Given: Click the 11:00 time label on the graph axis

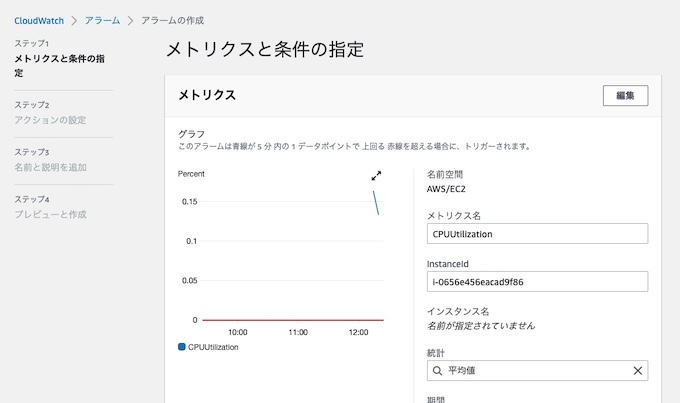Looking at the screenshot, I should click(x=298, y=332).
